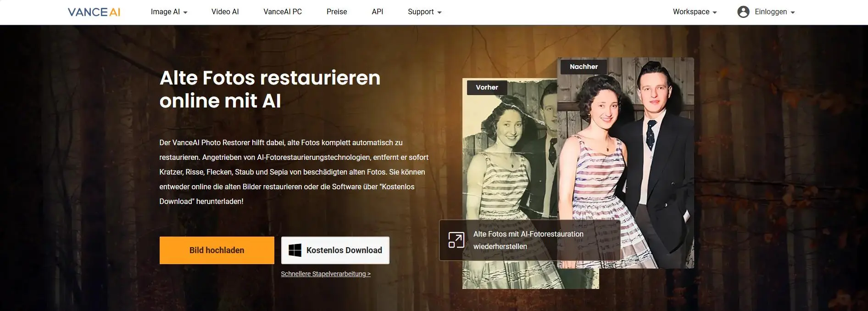Screen dimensions: 868x311
Task: Open the Einloggen dropdown
Action: click(x=775, y=12)
